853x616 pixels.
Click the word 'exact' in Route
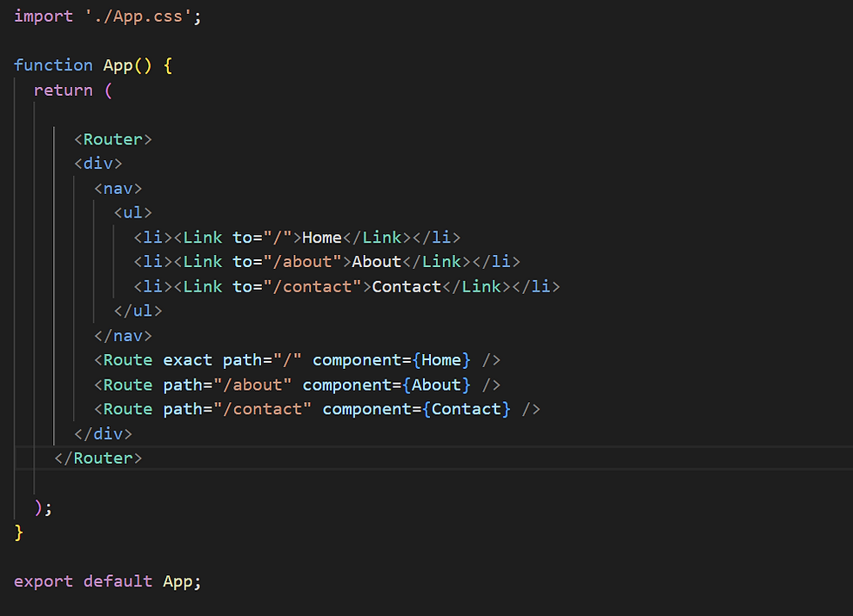(188, 360)
